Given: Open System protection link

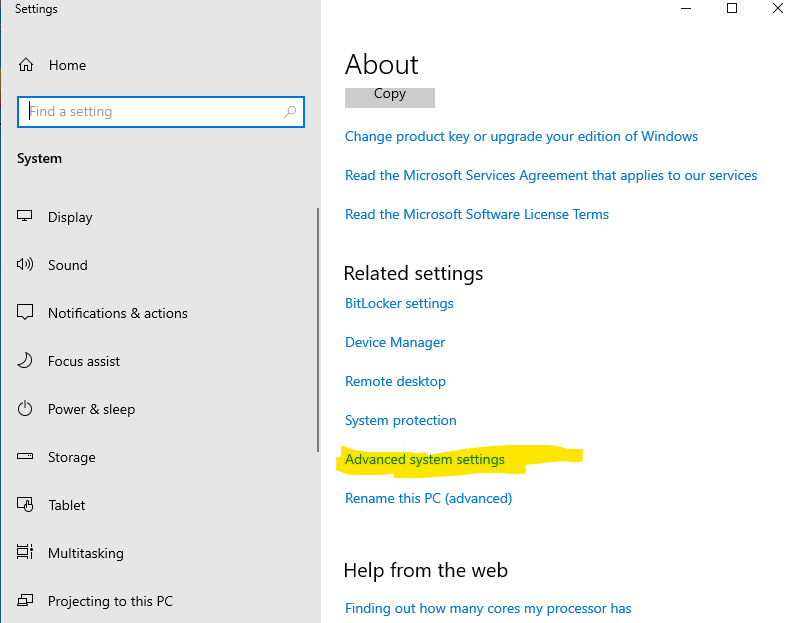Looking at the screenshot, I should pos(401,420).
